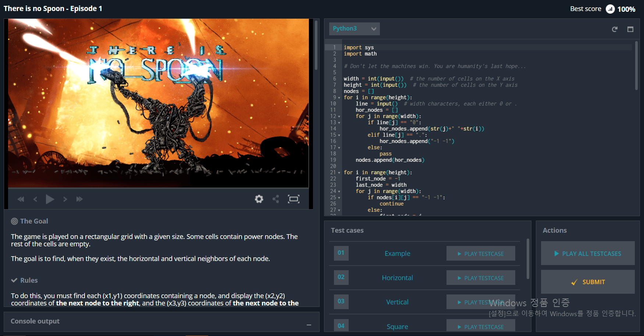The height and width of the screenshot is (336, 644).
Task: Share the replay via share icon
Action: 276,199
